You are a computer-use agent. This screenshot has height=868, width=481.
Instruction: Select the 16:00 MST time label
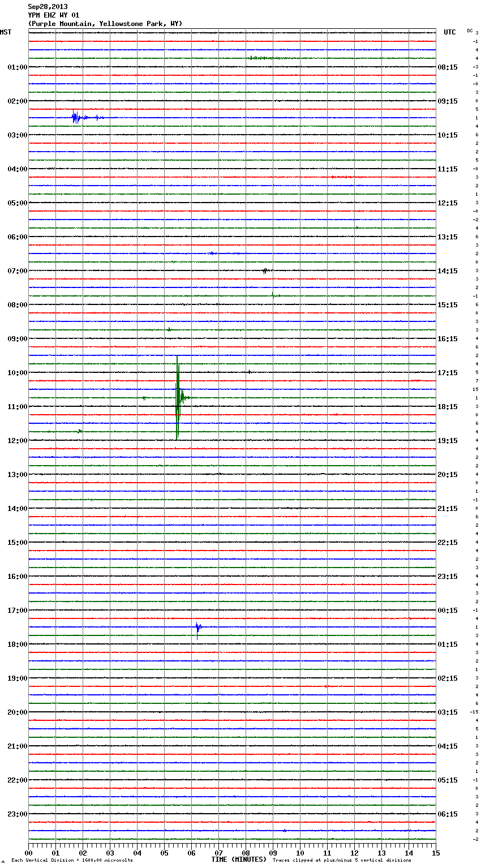coord(18,577)
